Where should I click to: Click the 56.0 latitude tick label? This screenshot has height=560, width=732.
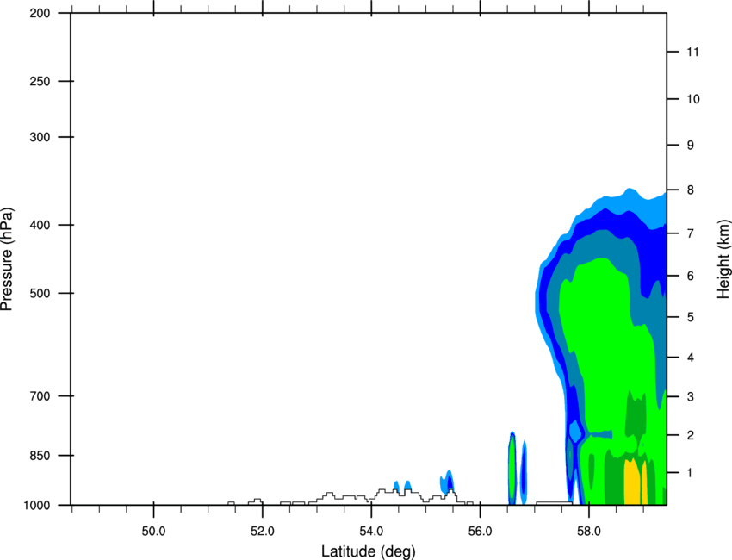tap(480, 531)
